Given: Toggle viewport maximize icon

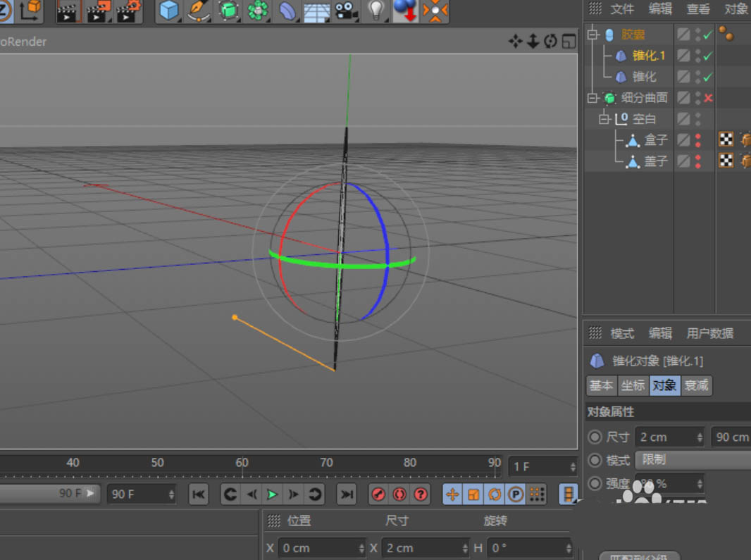Looking at the screenshot, I should (x=569, y=42).
